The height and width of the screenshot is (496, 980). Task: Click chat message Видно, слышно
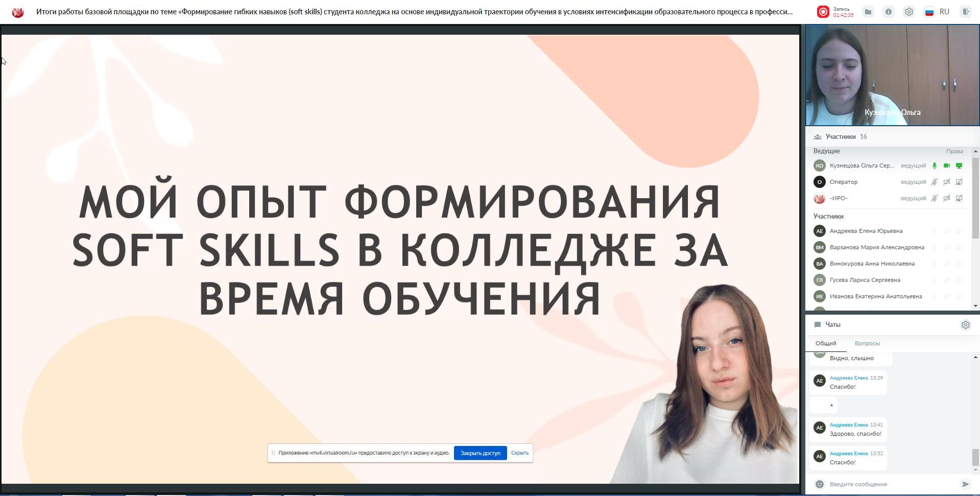pos(852,358)
